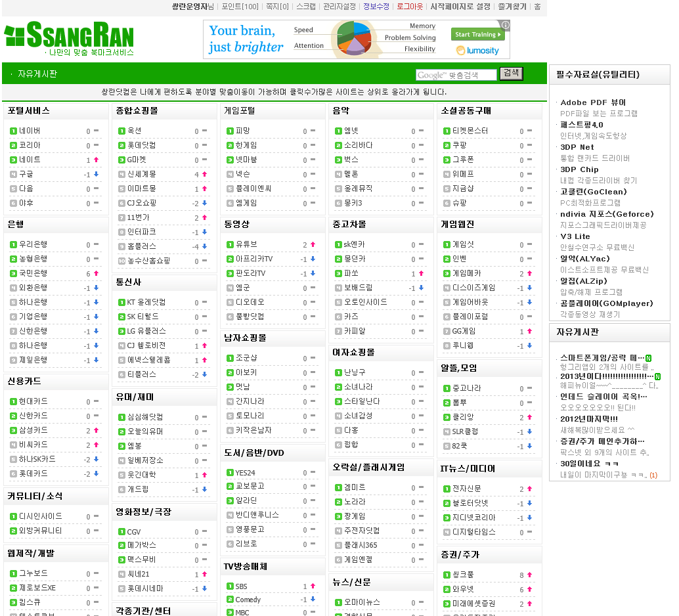
Task: Open the ad info icon on Lumosity banner
Action: (505, 25)
